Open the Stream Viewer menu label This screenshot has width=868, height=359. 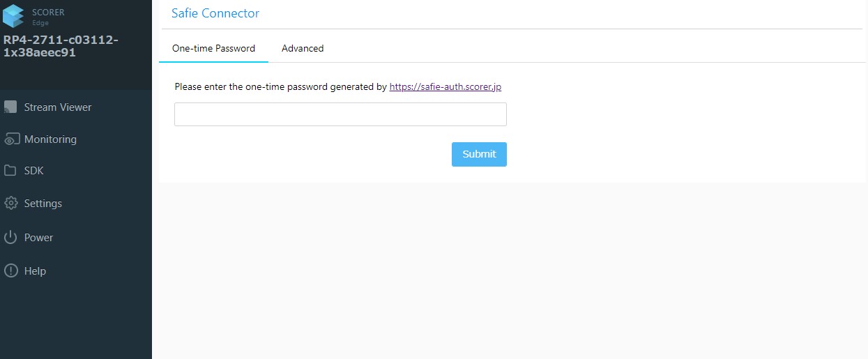click(58, 107)
